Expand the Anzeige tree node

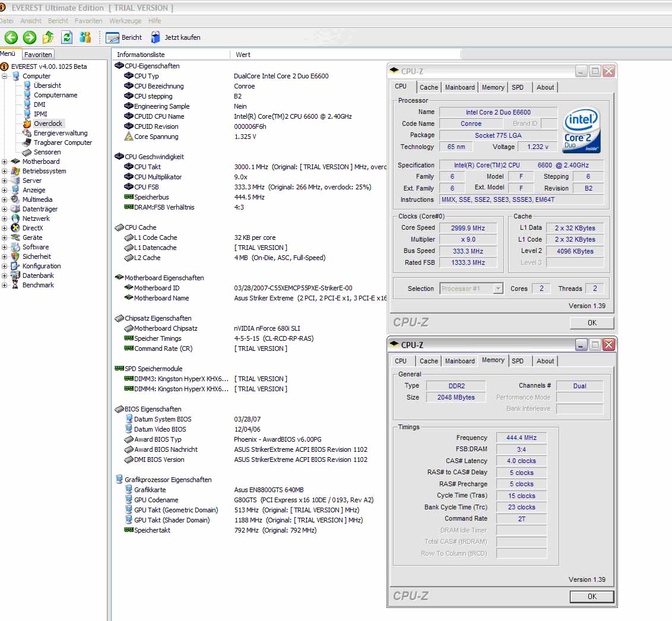point(4,190)
